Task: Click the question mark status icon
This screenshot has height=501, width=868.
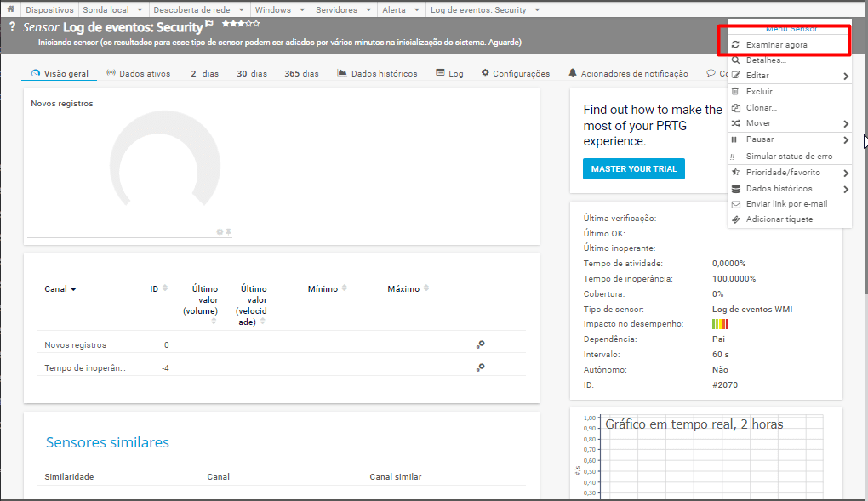Action: click(x=12, y=26)
